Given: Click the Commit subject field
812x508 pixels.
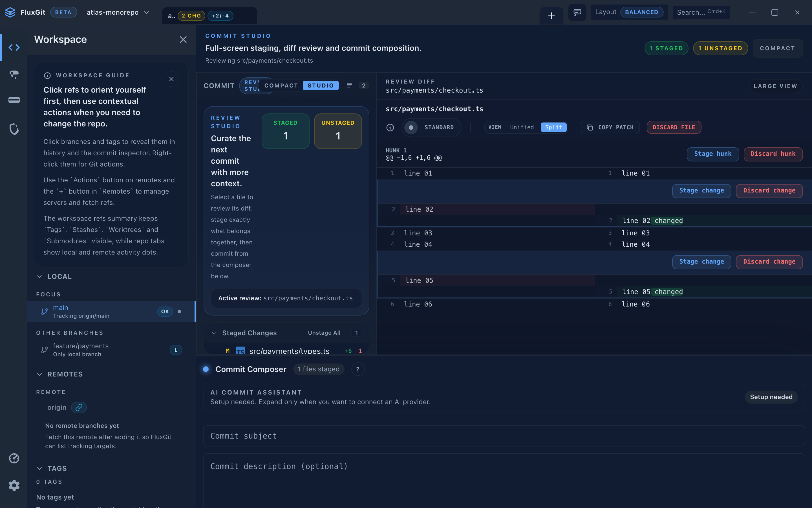Looking at the screenshot, I should click(x=504, y=436).
